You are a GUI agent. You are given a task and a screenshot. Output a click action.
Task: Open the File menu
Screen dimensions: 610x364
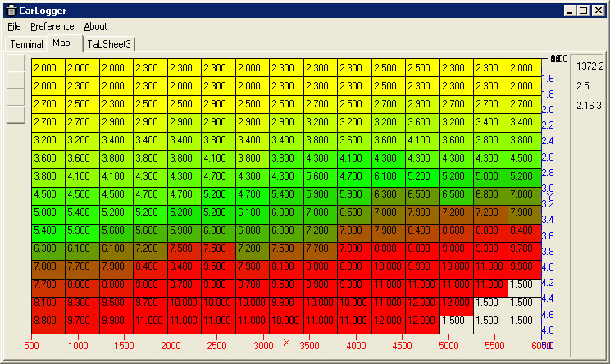click(x=14, y=26)
